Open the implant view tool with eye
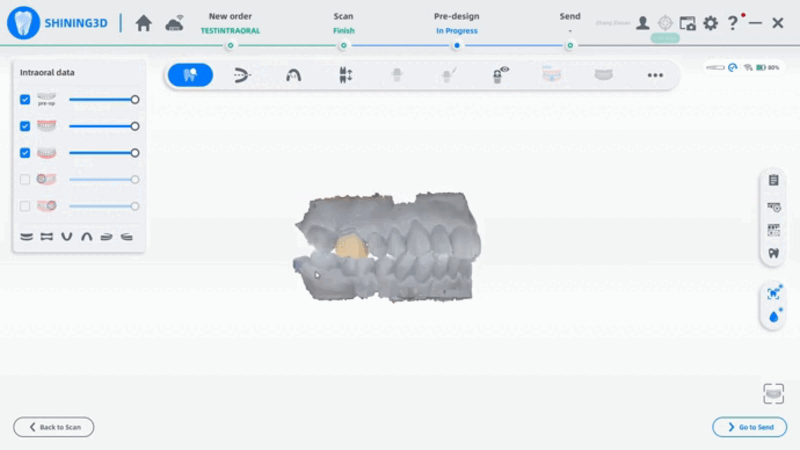This screenshot has height=450, width=800. [501, 75]
